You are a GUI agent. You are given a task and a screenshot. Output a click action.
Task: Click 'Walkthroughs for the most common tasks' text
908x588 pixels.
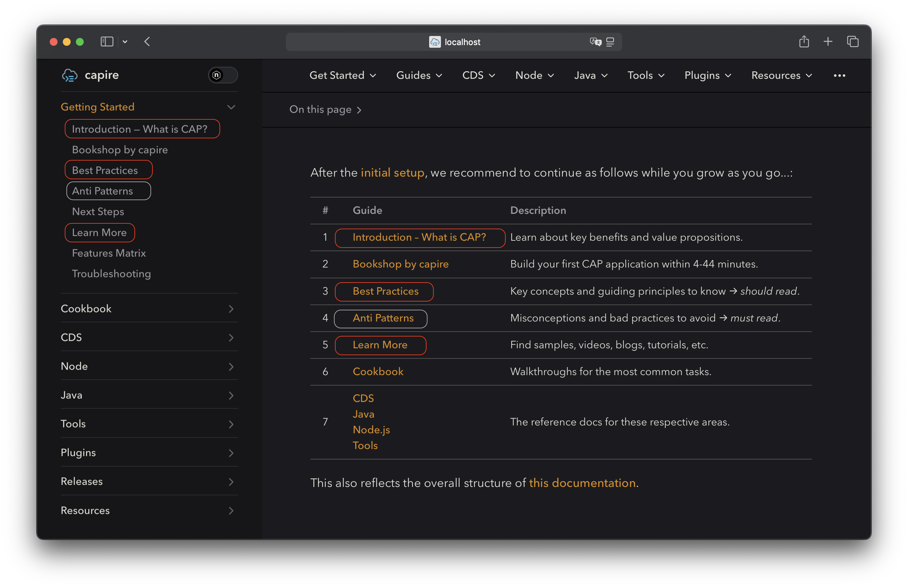(x=611, y=372)
